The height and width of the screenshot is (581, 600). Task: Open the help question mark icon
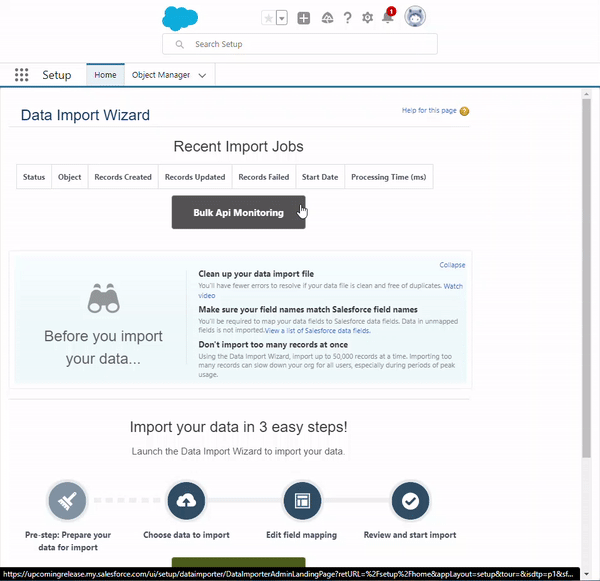(347, 18)
